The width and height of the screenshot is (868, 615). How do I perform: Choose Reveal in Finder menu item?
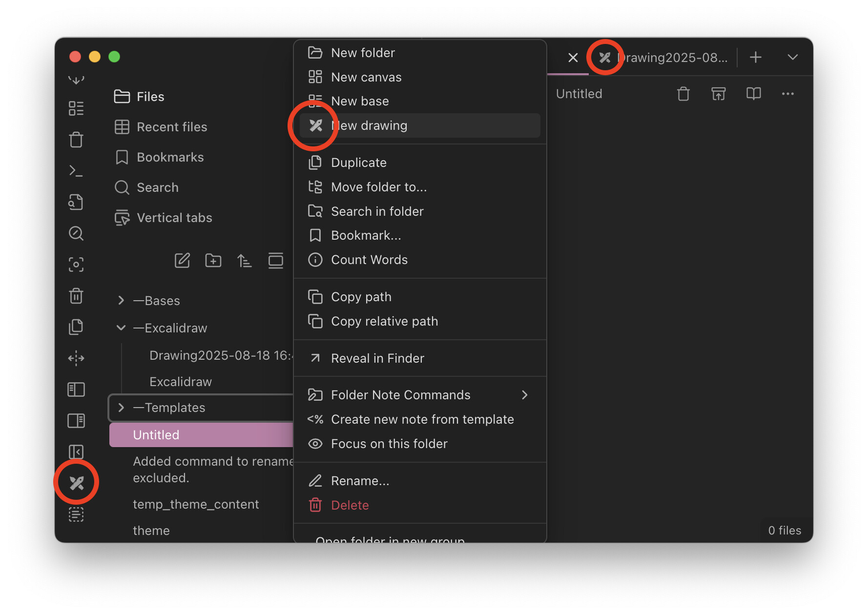coord(377,358)
